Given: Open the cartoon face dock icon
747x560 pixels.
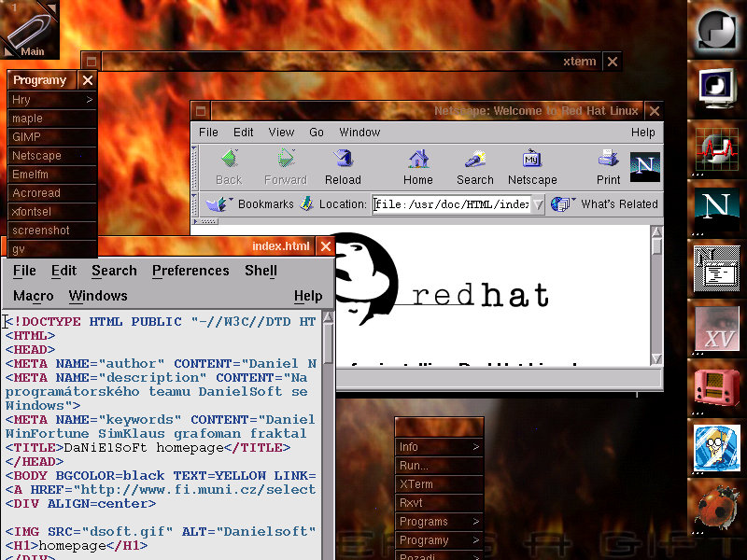Looking at the screenshot, I should pos(717,448).
